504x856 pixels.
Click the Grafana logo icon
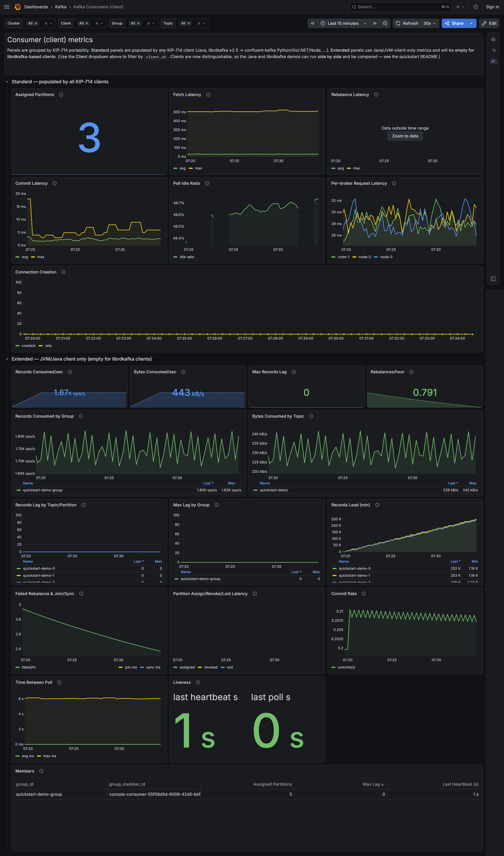18,7
